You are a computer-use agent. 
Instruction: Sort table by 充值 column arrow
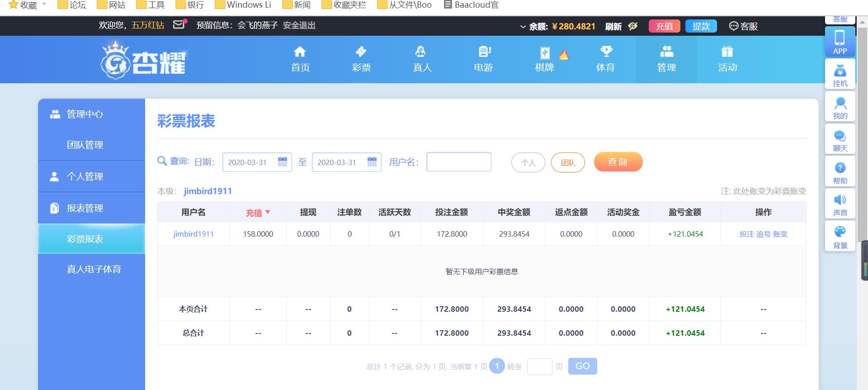pyautogui.click(x=268, y=212)
